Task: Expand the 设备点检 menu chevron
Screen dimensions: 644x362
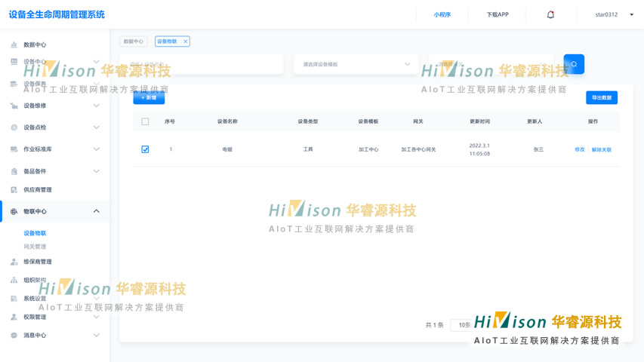Action: [x=96, y=127]
